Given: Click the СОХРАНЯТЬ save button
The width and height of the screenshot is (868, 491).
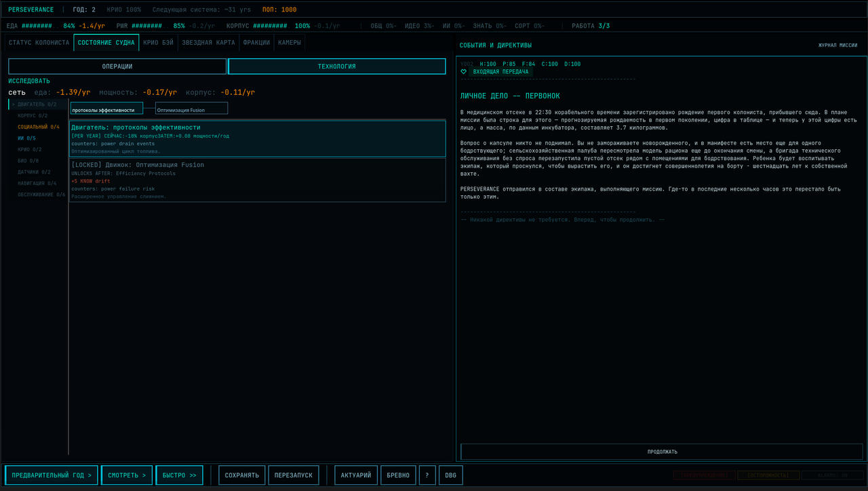Looking at the screenshot, I should [242, 475].
